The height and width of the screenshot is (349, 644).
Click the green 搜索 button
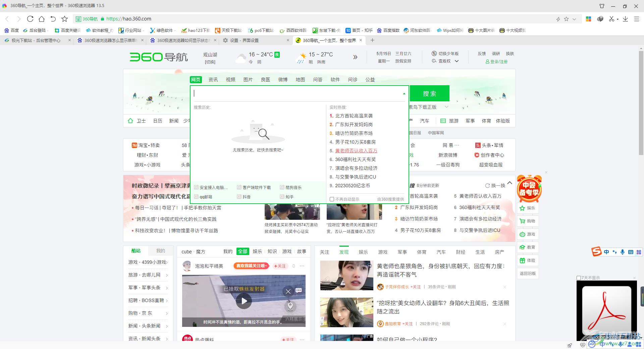[429, 94]
